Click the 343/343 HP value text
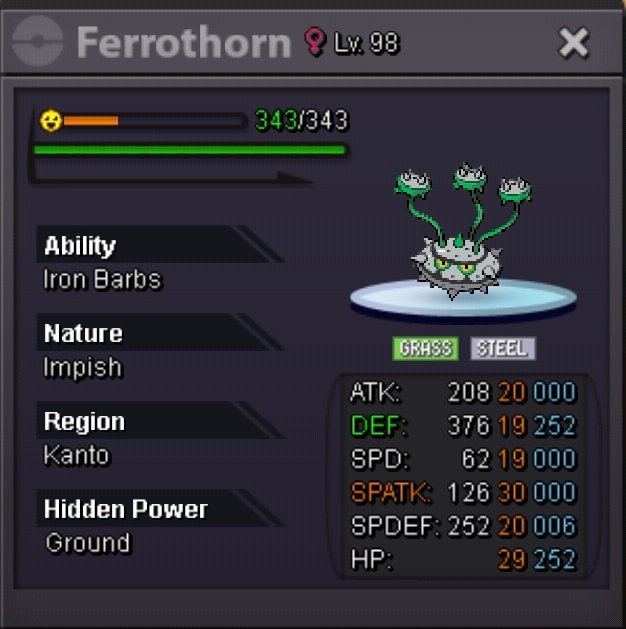 pyautogui.click(x=302, y=120)
